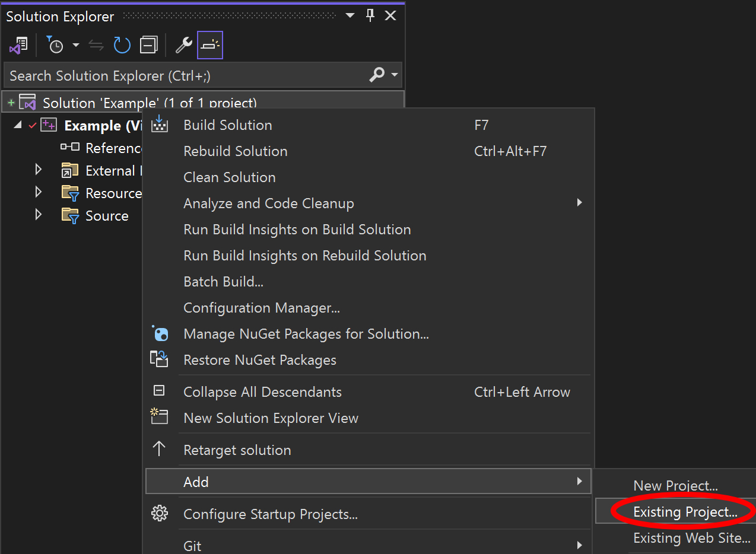Click the Collapse All toolbar icon
756x554 pixels.
click(x=148, y=45)
